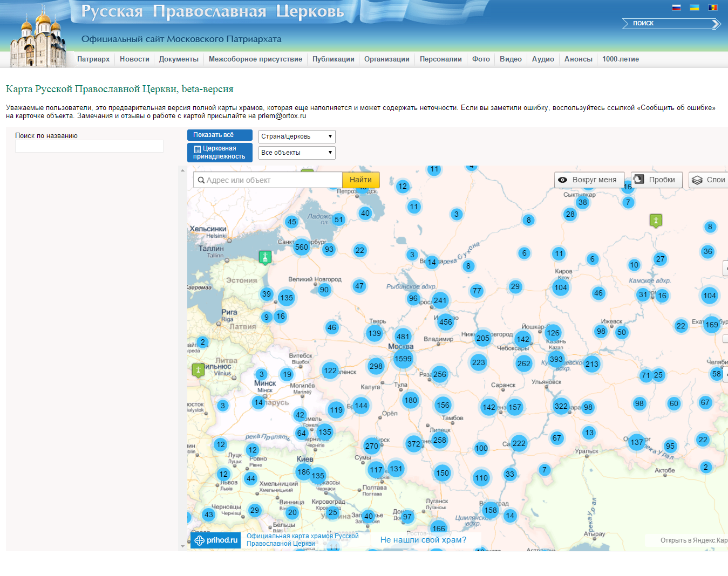Click the Не нашли свой храм? link

423,540
